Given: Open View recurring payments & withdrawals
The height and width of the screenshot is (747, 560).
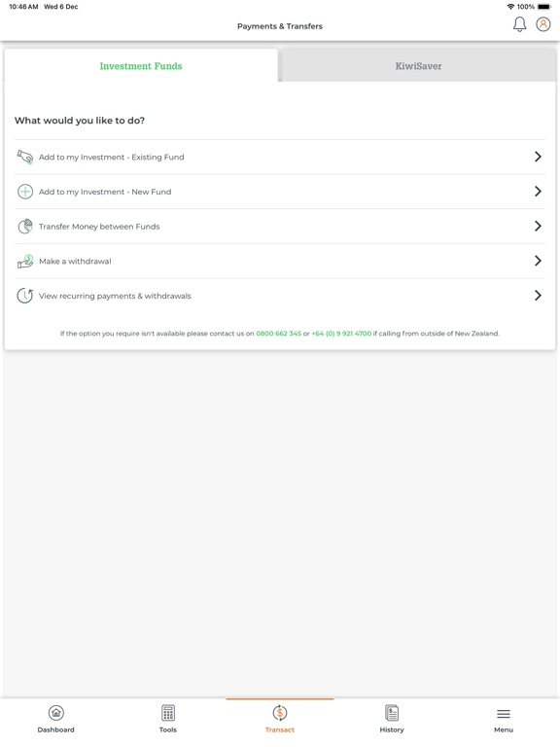Looking at the screenshot, I should click(x=280, y=296).
